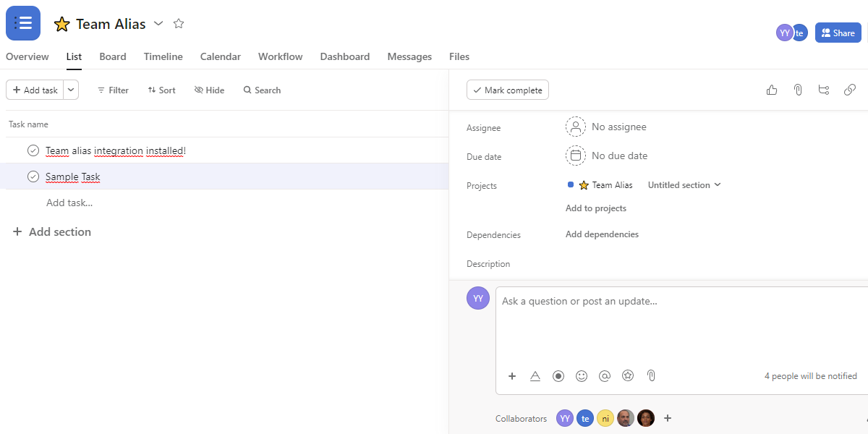Add a collaborator with the plus icon
Image resolution: width=868 pixels, height=434 pixels.
point(668,418)
